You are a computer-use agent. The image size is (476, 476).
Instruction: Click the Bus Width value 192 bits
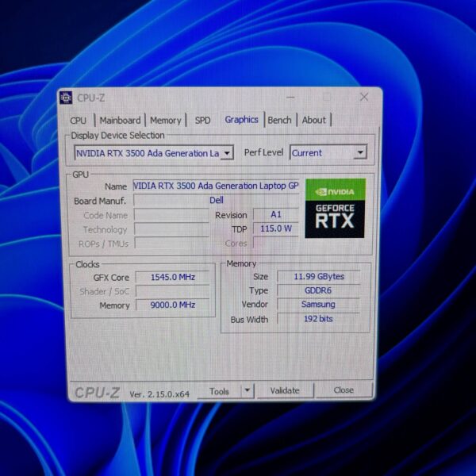pyautogui.click(x=319, y=318)
